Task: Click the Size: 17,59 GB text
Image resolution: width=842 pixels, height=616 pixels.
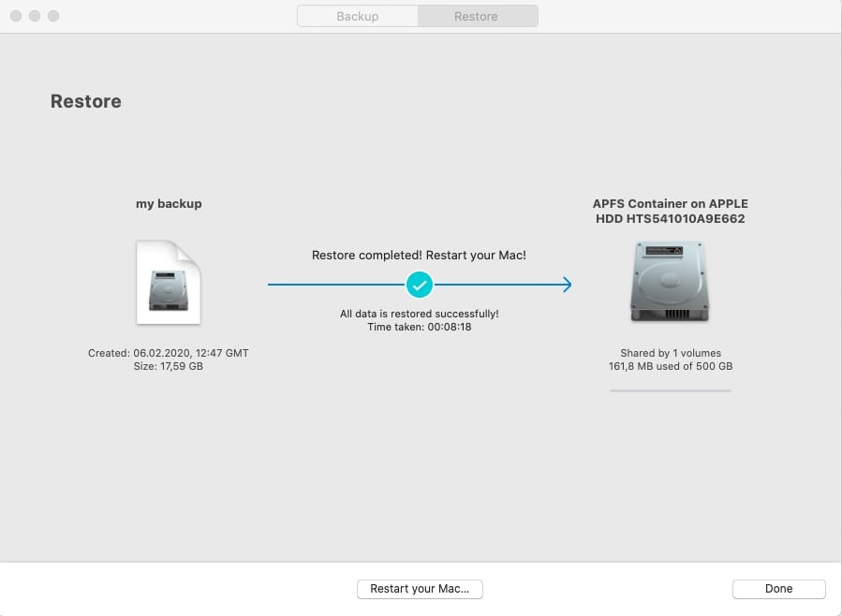Action: pos(169,366)
